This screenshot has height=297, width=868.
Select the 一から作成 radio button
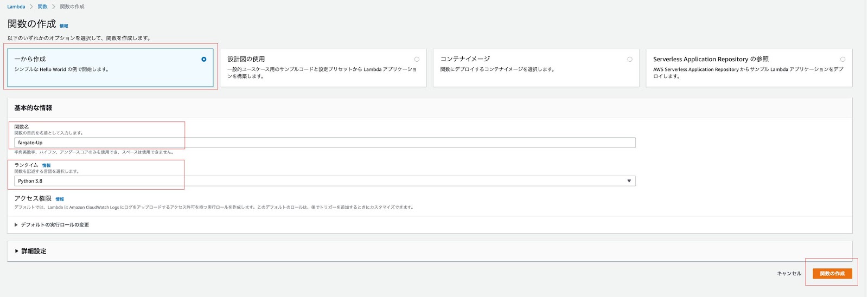tap(204, 59)
